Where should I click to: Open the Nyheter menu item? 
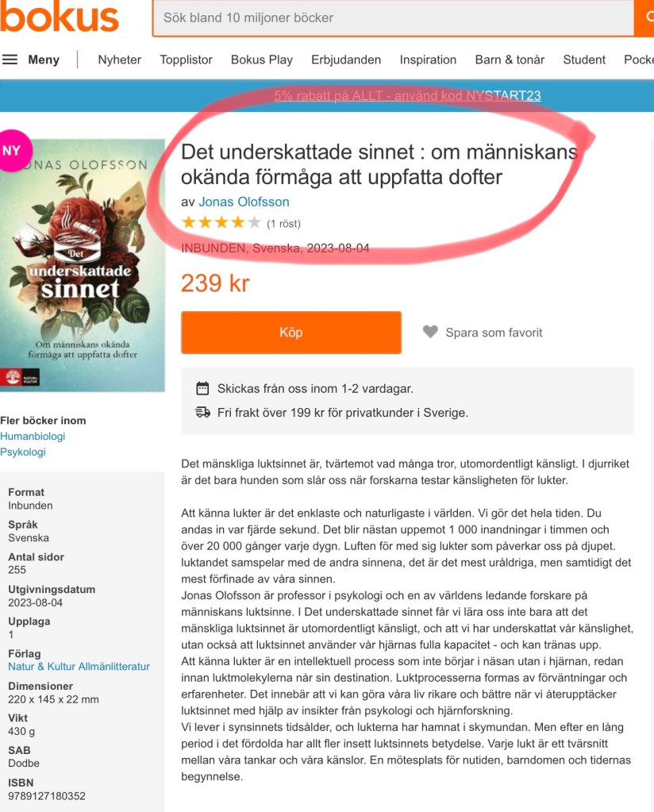point(120,60)
